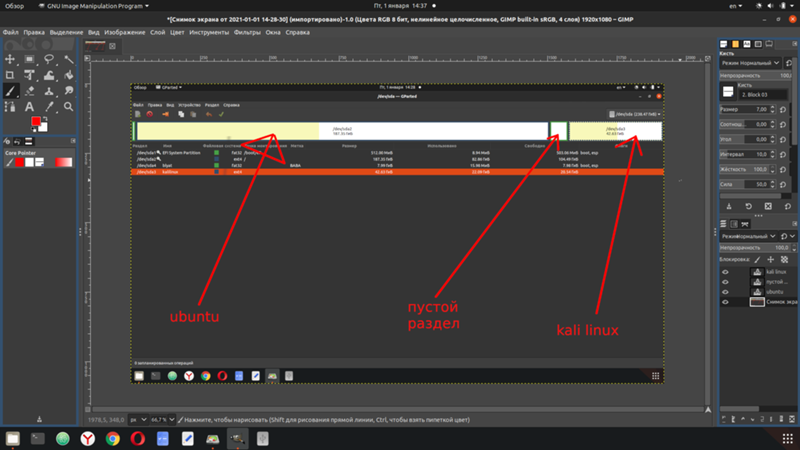
Task: Select the Crop tool
Action: 10,76
